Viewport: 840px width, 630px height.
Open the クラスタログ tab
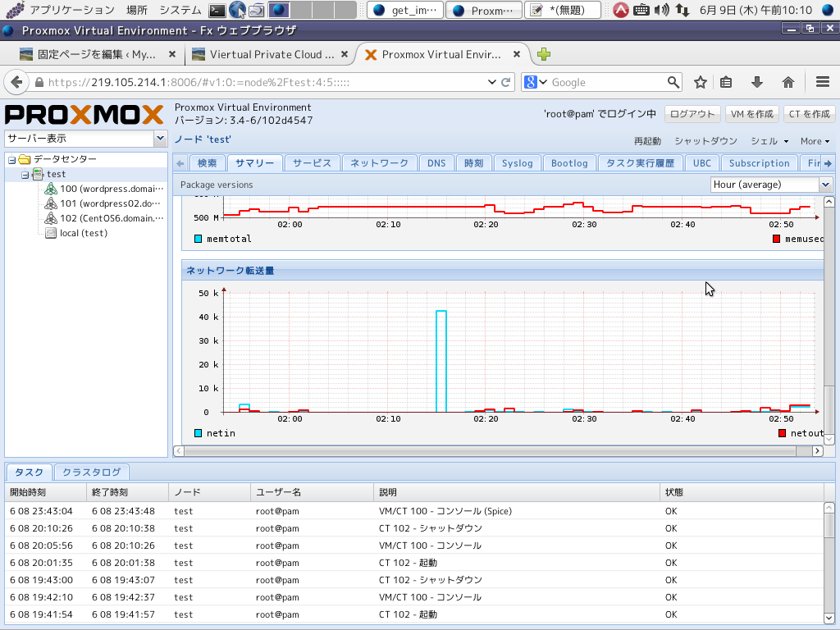coord(91,472)
